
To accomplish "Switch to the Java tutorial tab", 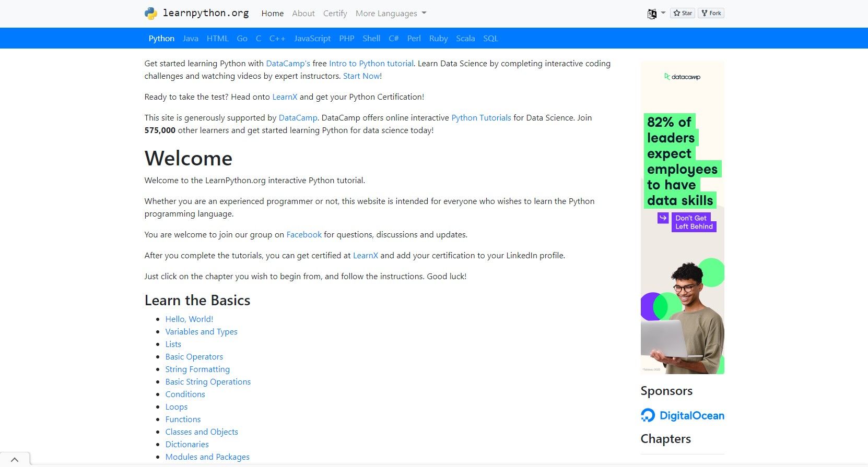I will point(191,39).
